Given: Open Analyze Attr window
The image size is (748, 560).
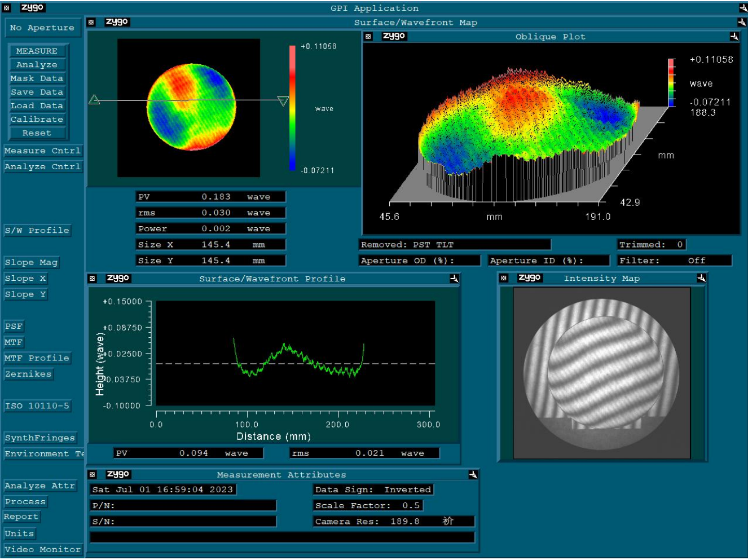Looking at the screenshot, I should [40, 486].
